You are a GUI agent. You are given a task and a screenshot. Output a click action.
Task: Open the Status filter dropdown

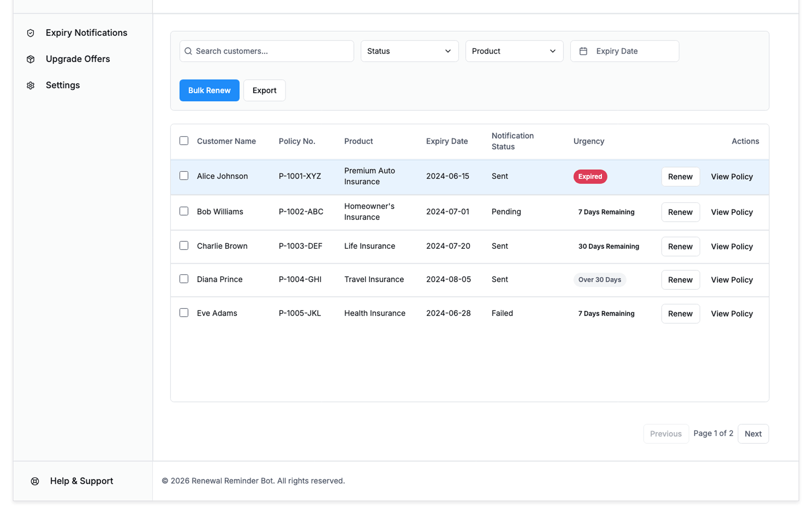click(409, 51)
